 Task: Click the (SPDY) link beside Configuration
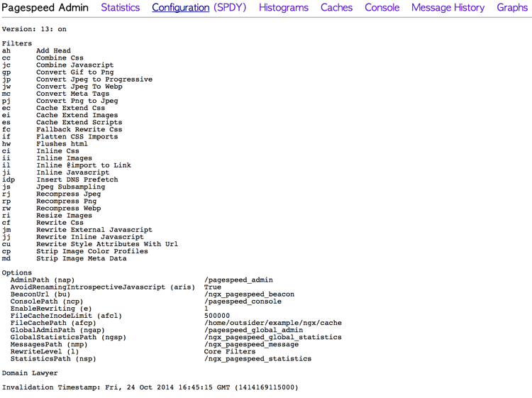click(230, 8)
